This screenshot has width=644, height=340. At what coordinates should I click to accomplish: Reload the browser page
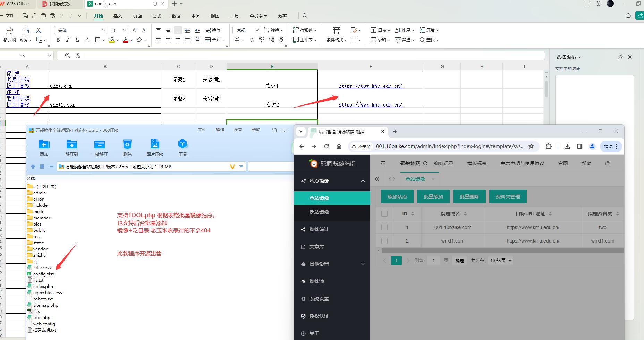[x=326, y=146]
